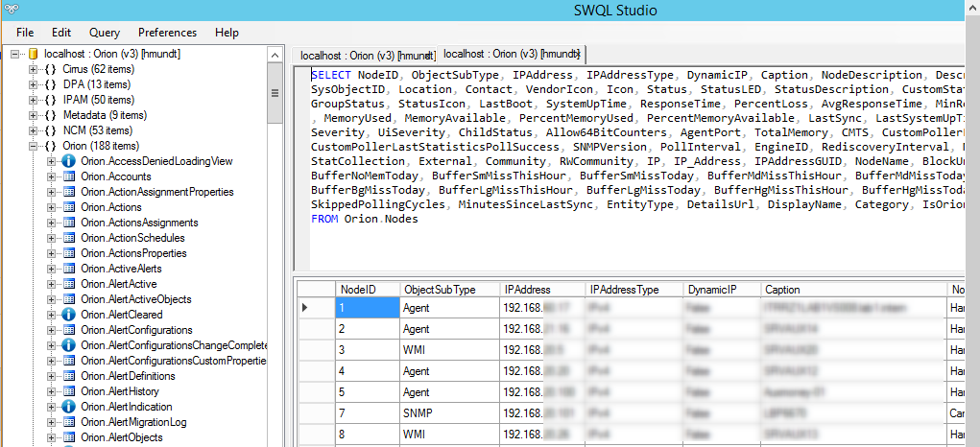Click the table icon of Orion.AlertHistory

coord(69,391)
